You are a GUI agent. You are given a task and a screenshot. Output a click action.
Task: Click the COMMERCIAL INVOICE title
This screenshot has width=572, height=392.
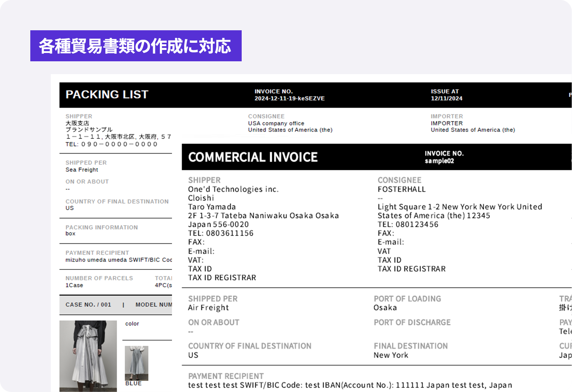point(253,157)
